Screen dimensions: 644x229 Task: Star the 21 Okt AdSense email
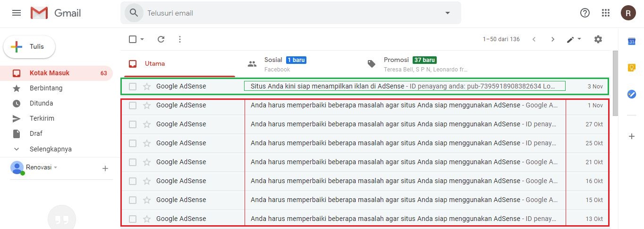pyautogui.click(x=147, y=162)
